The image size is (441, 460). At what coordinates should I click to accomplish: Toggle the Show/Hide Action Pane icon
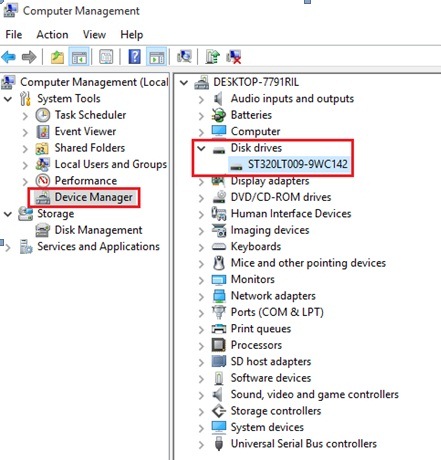pyautogui.click(x=156, y=57)
